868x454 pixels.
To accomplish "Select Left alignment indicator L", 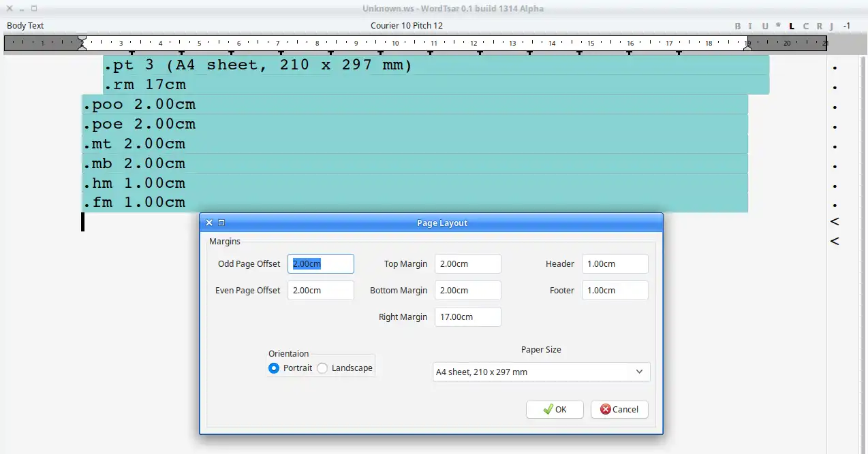I will 792,26.
